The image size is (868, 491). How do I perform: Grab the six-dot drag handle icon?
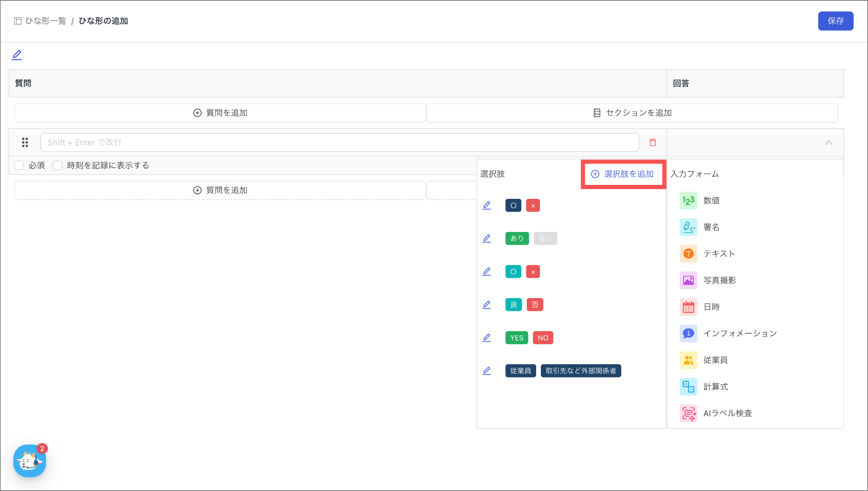click(x=25, y=142)
